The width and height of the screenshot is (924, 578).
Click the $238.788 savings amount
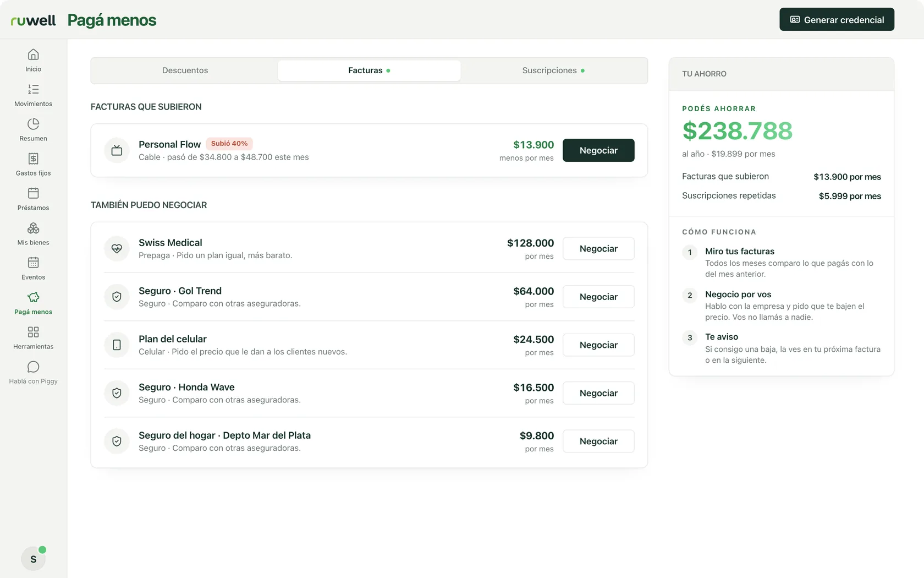[x=737, y=131]
